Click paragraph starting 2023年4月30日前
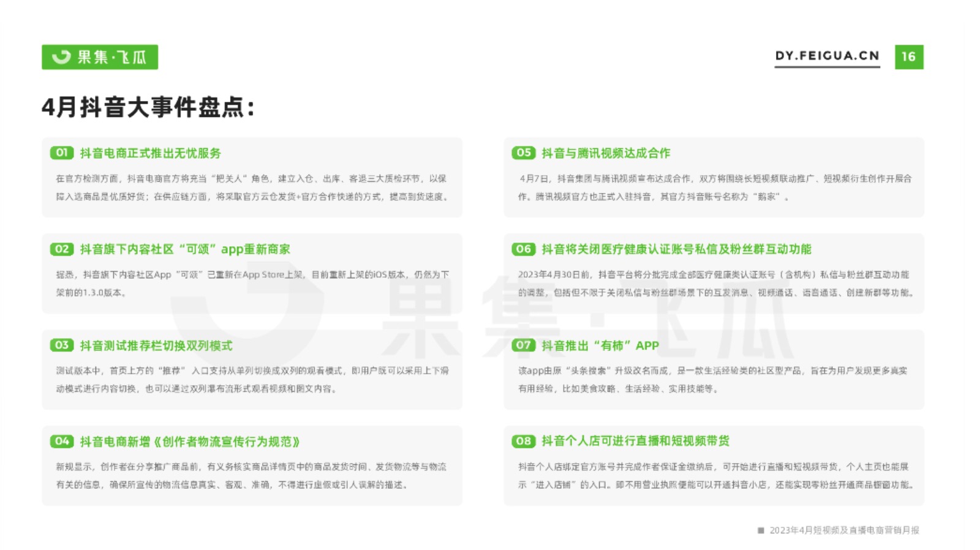The height and width of the screenshot is (550, 980). (717, 284)
